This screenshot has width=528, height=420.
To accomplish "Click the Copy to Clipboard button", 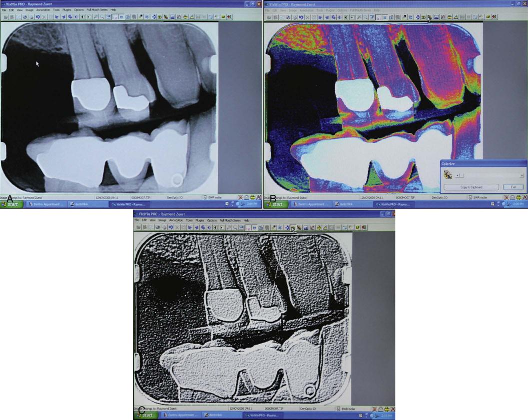I will (471, 187).
